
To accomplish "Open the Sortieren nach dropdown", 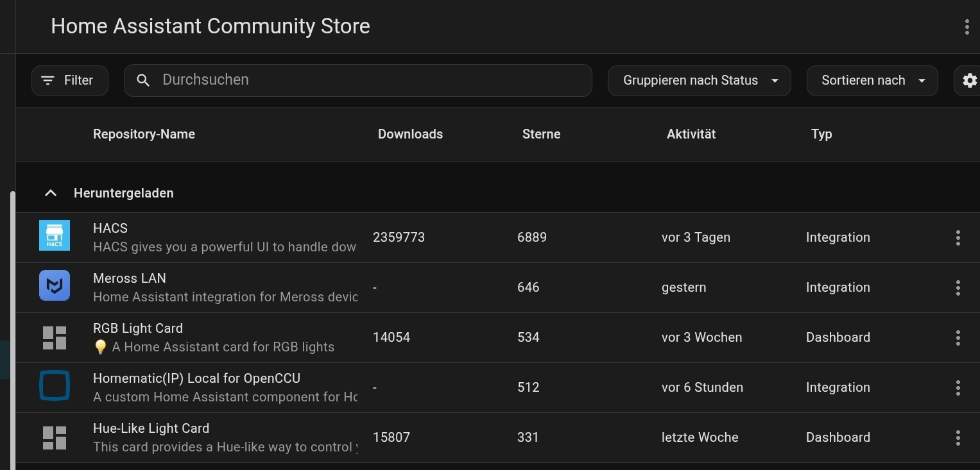I will (872, 80).
